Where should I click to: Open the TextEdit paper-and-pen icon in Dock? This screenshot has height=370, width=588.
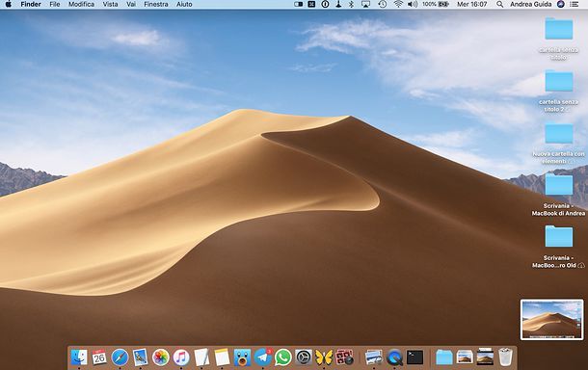pyautogui.click(x=201, y=357)
